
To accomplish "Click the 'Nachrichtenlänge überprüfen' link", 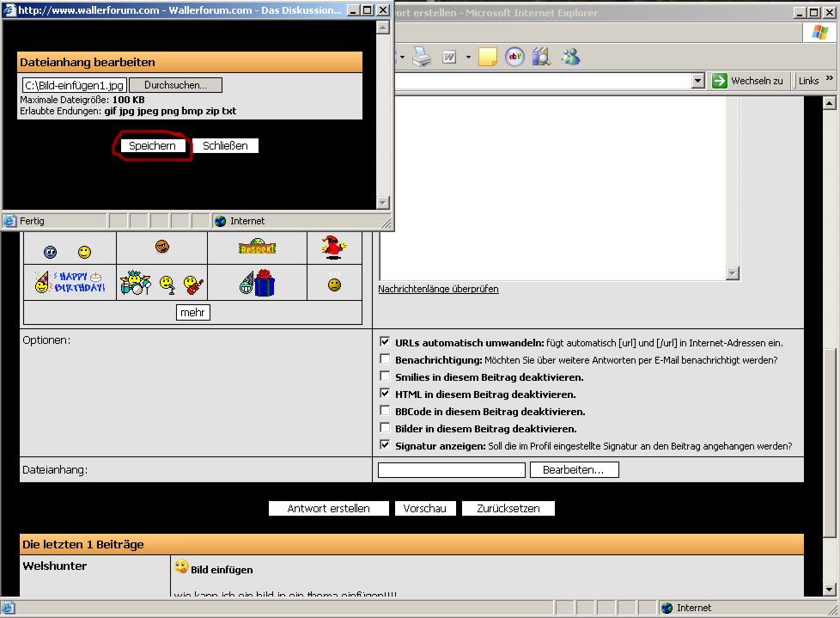I will (x=438, y=289).
